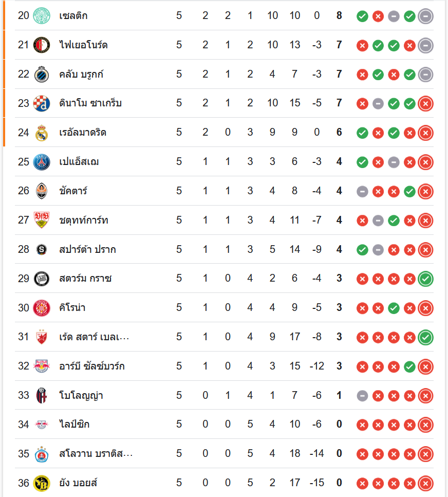The width and height of the screenshot is (448, 497).
Task: Click the Bologna club logo
Action: (41, 395)
